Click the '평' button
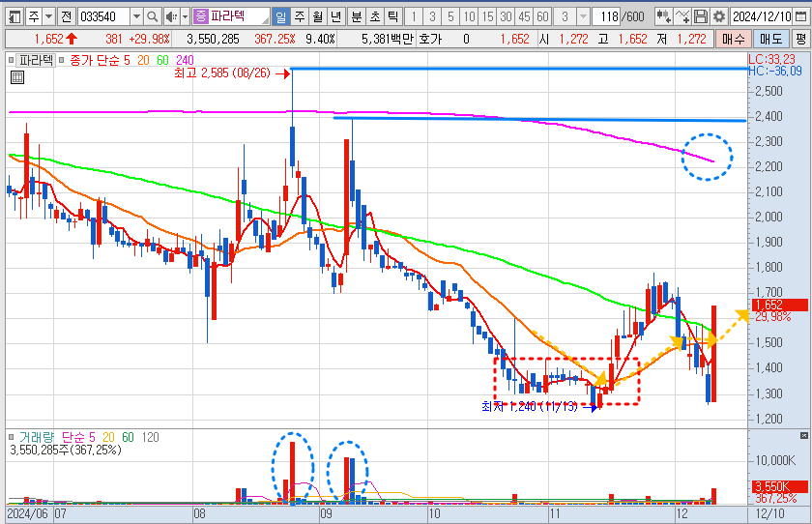This screenshot has height=524, width=812. point(800,39)
